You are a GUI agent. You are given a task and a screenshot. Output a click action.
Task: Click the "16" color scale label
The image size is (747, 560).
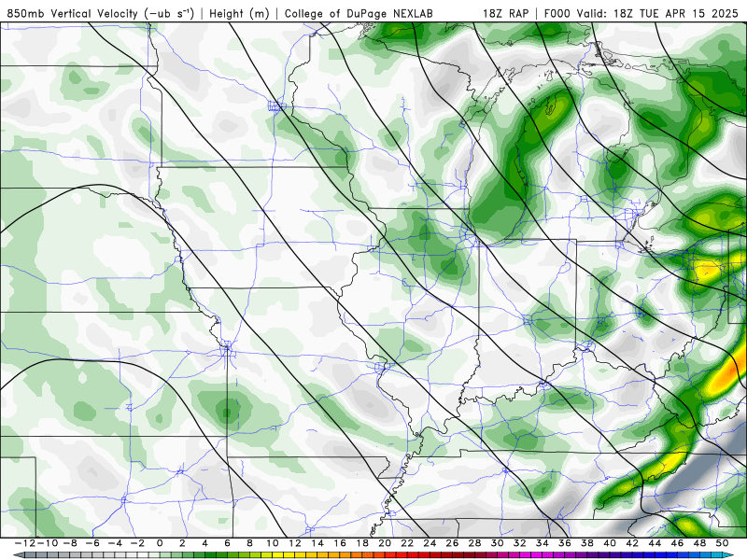[340, 543]
